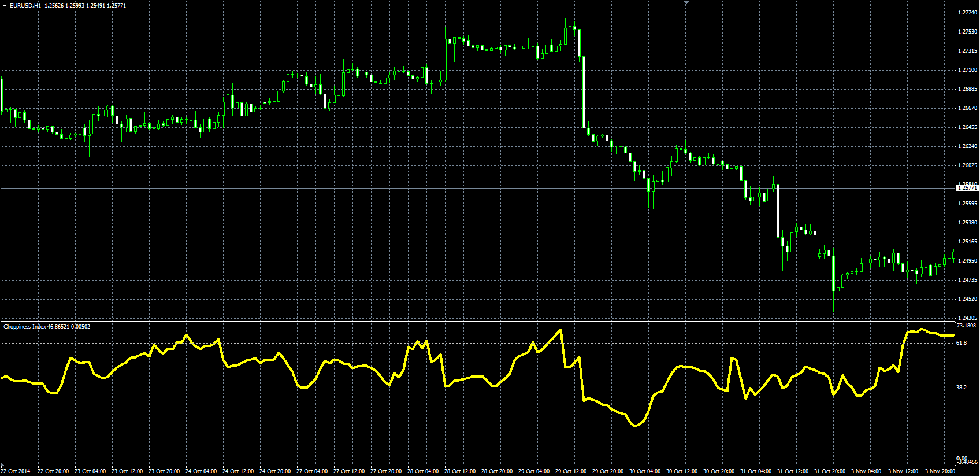Click the 31 Oct 12:00 time label
Image resolution: width=980 pixels, height=476 pixels.
[793, 471]
